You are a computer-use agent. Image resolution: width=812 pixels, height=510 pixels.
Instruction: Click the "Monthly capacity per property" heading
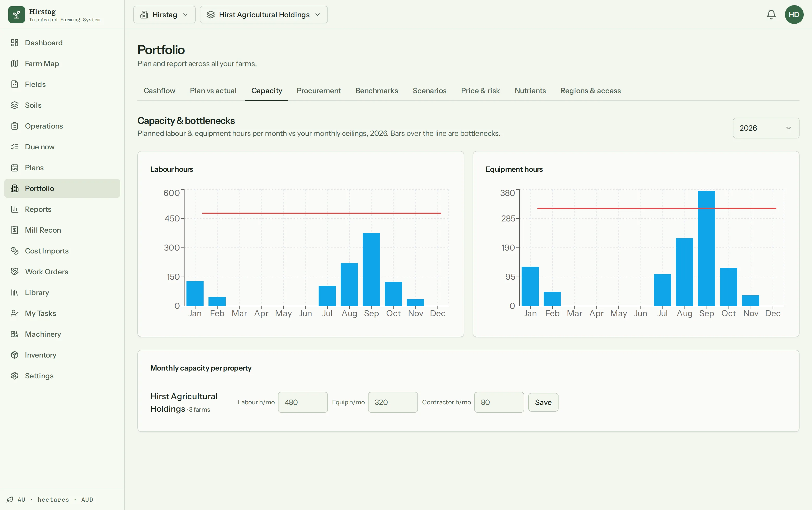click(x=201, y=368)
